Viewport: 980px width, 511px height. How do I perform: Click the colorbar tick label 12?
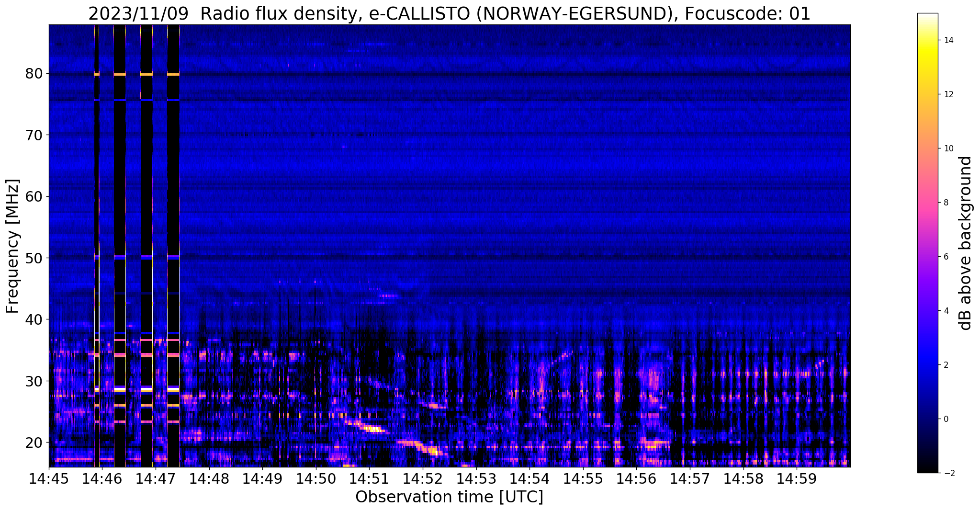[x=947, y=94]
